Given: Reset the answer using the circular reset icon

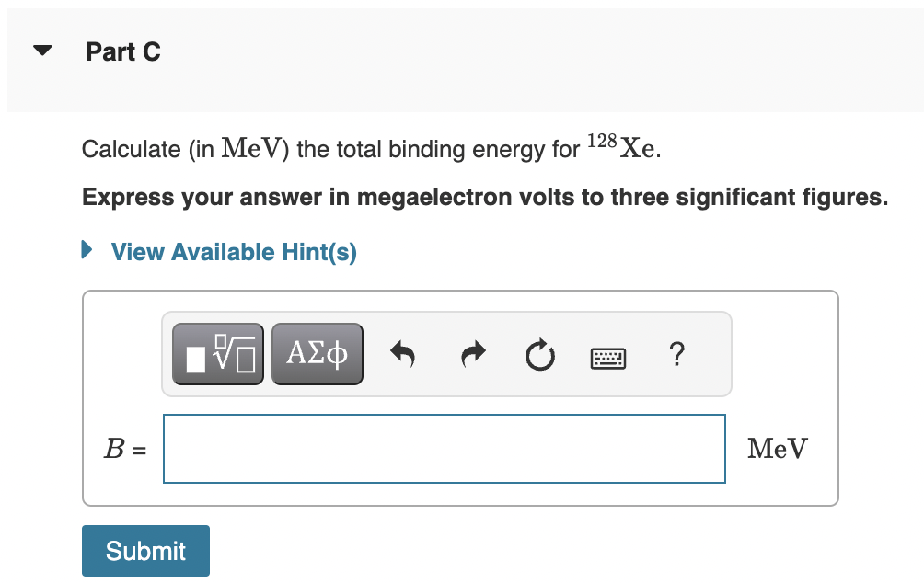Looking at the screenshot, I should 539,353.
